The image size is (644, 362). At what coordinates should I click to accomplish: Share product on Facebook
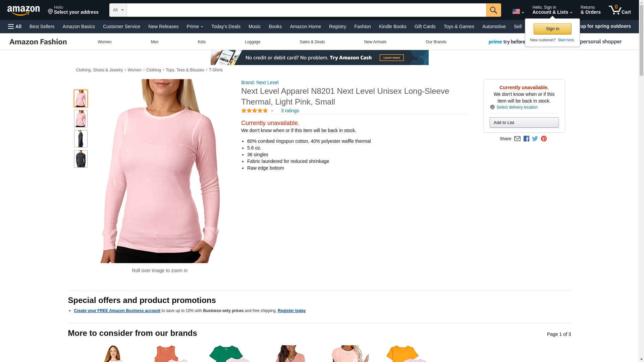pos(526,139)
